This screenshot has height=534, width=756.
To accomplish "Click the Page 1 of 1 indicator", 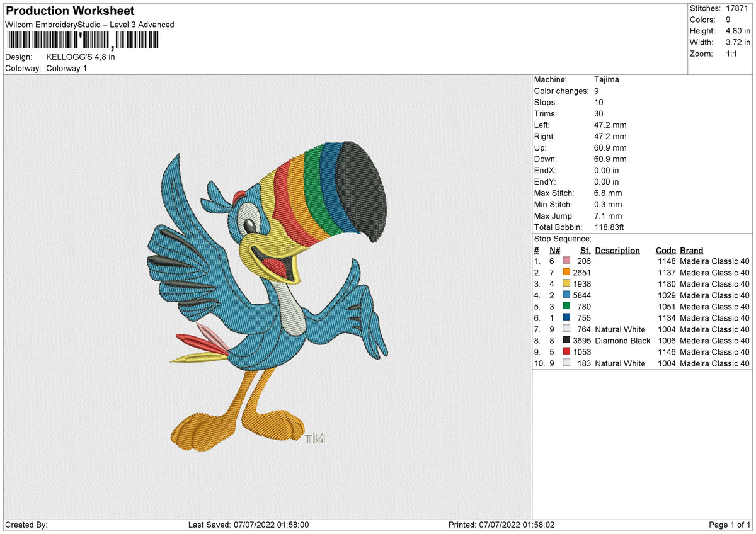I will coord(730,525).
